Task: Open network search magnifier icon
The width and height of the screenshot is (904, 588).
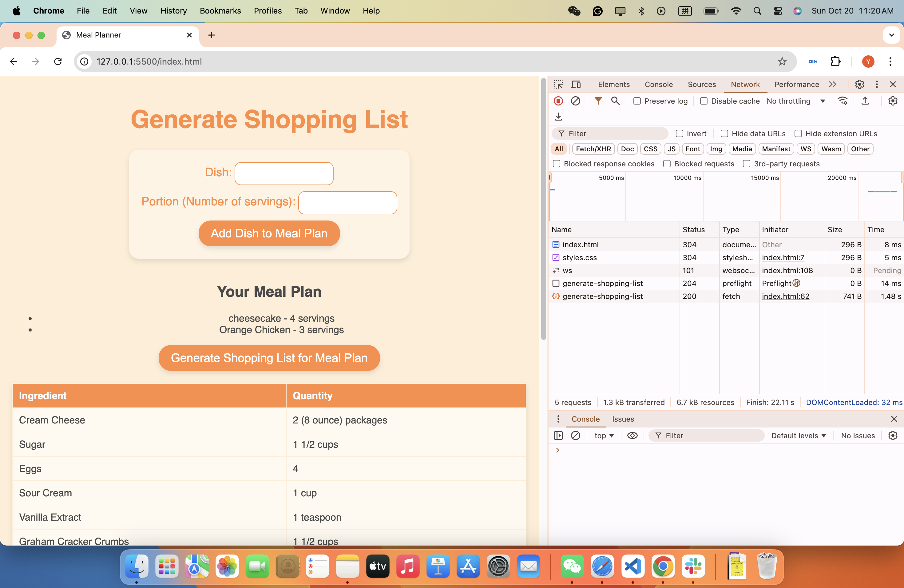Action: tap(615, 101)
